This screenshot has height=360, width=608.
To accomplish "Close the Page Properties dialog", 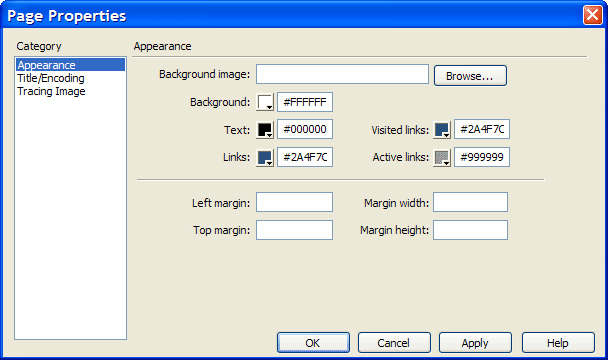I will (592, 15).
